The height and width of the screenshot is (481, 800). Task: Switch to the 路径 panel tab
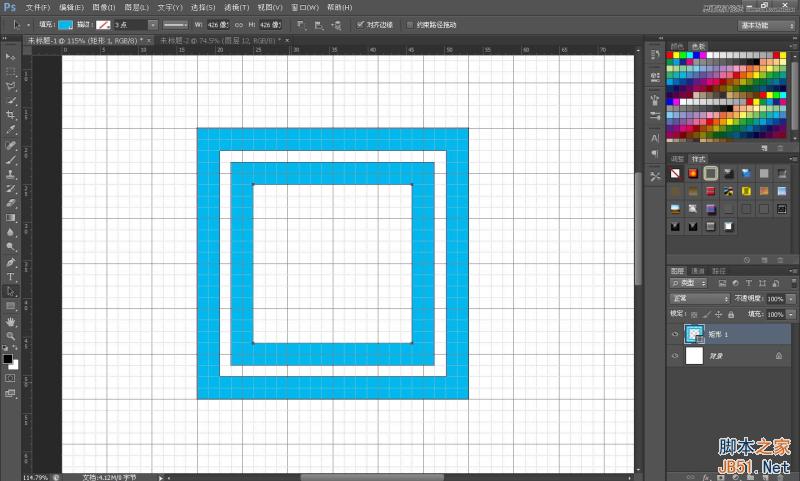718,271
